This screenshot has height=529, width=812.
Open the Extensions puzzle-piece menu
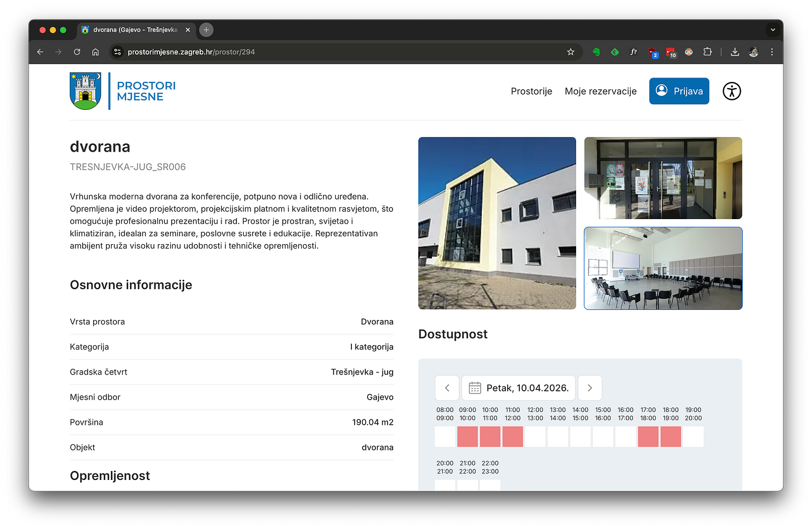click(x=708, y=52)
